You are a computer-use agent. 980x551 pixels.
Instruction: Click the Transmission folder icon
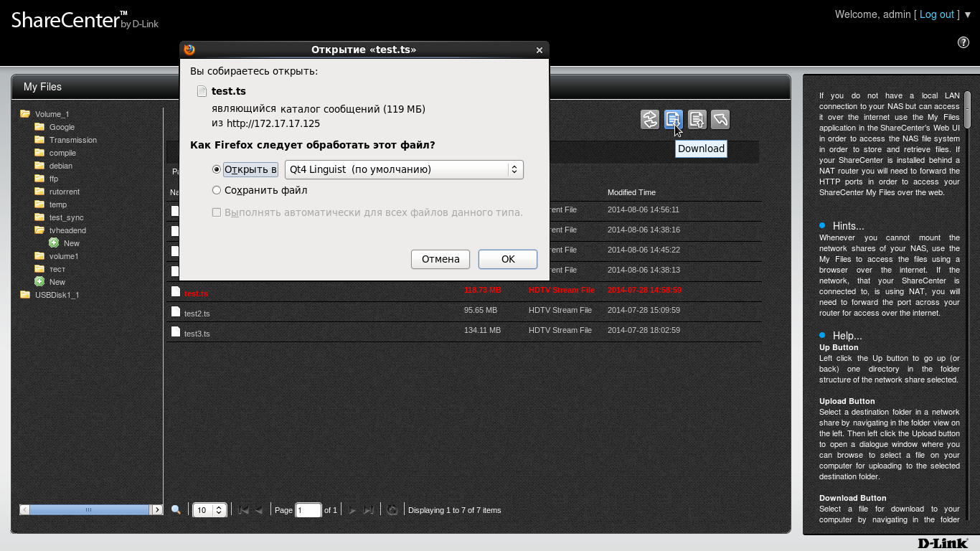[x=39, y=139]
